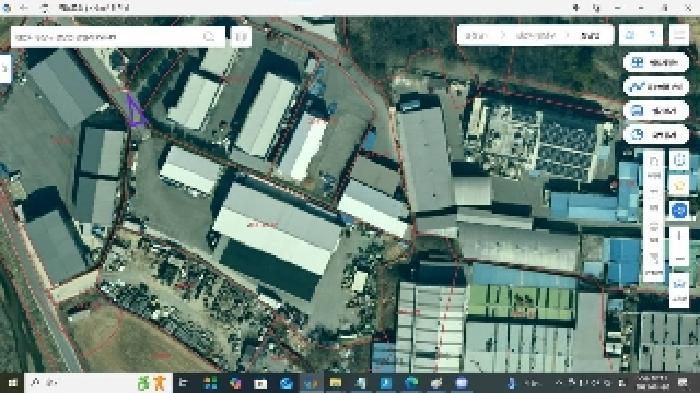This screenshot has height=393, width=700.
Task: Select the first breadcrumb region level
Action: point(476,35)
